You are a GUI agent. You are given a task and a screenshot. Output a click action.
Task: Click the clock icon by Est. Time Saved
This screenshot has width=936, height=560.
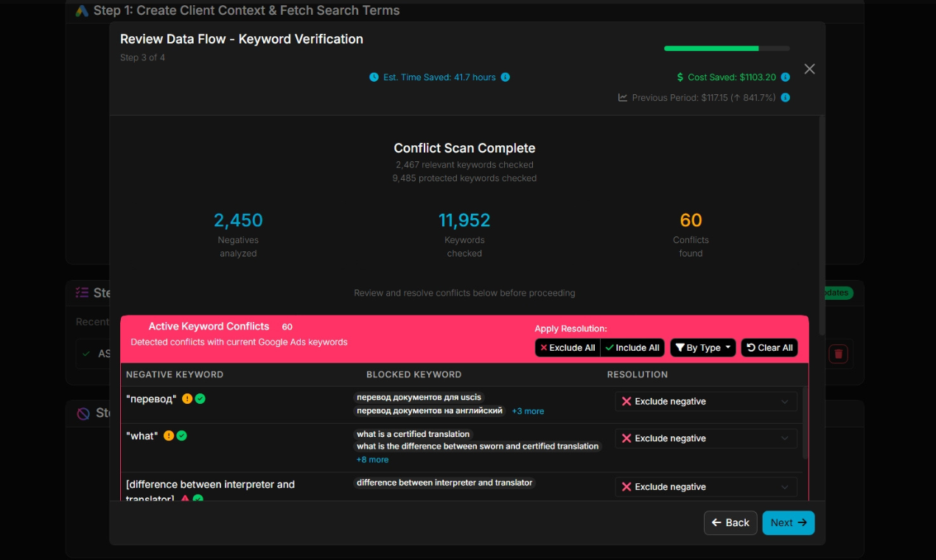[374, 77]
